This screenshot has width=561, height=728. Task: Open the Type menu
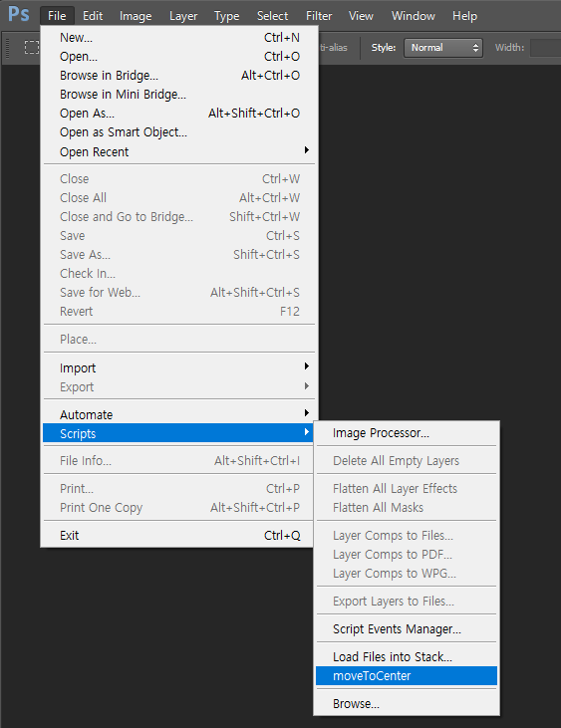pos(226,16)
